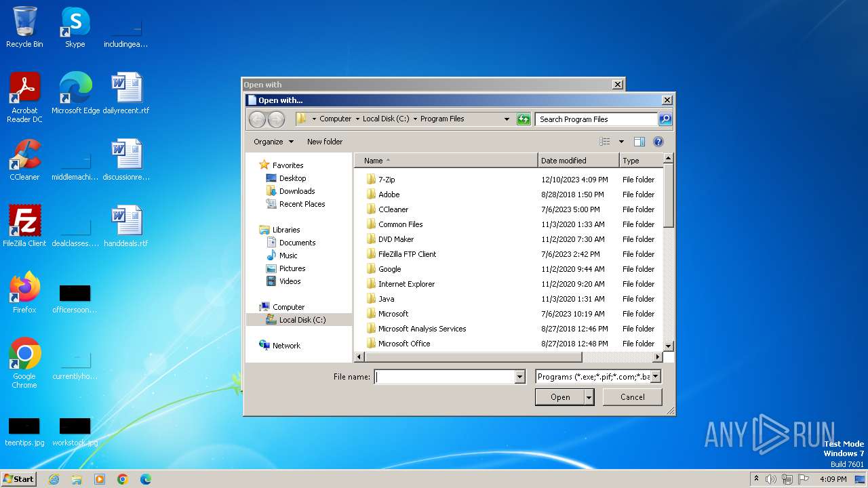Click the New folder button

325,142
